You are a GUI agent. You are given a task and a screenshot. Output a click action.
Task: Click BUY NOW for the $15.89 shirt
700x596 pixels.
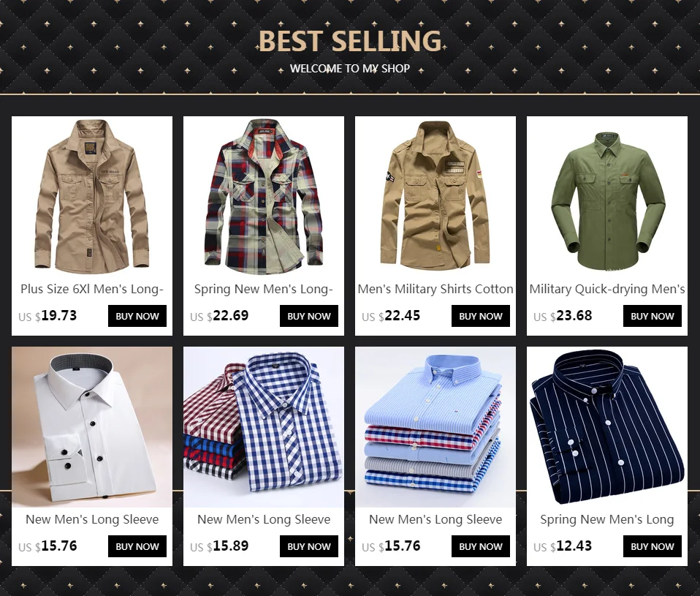point(309,546)
